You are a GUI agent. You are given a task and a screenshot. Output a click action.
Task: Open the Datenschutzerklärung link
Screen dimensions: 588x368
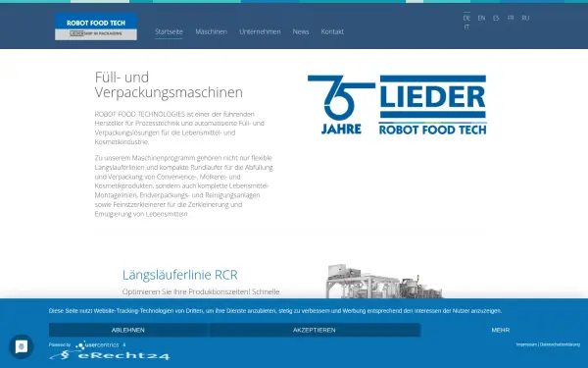click(560, 344)
